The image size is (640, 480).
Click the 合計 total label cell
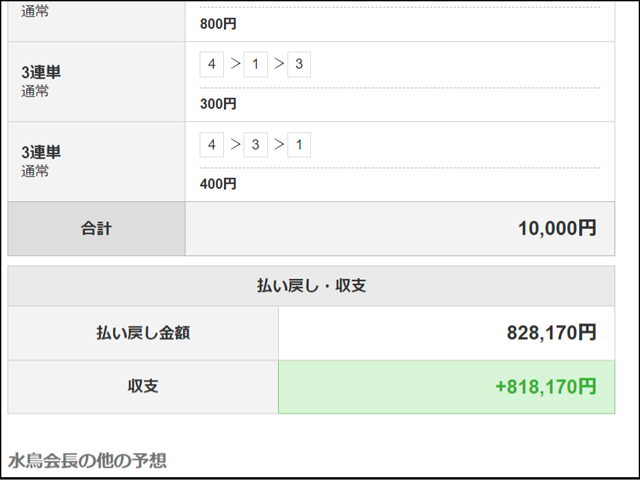point(96,229)
